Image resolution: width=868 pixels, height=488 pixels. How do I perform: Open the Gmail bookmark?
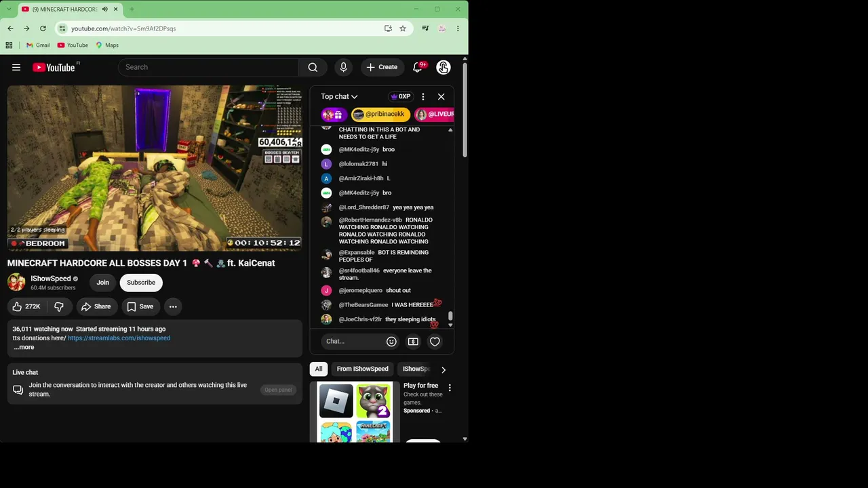point(38,45)
